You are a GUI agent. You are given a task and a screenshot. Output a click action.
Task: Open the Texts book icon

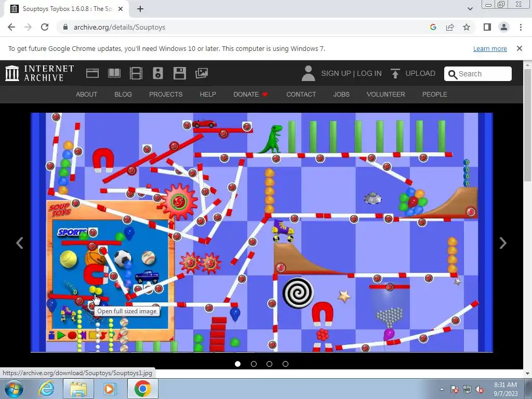coord(114,73)
